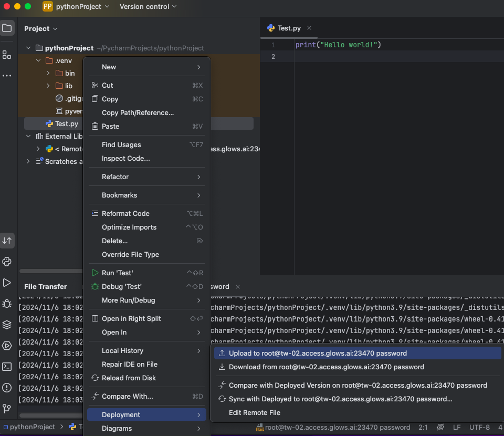Screen dimensions: 504x436
Task: Click the download arrow icon in Deployment submenu
Action: point(222,367)
